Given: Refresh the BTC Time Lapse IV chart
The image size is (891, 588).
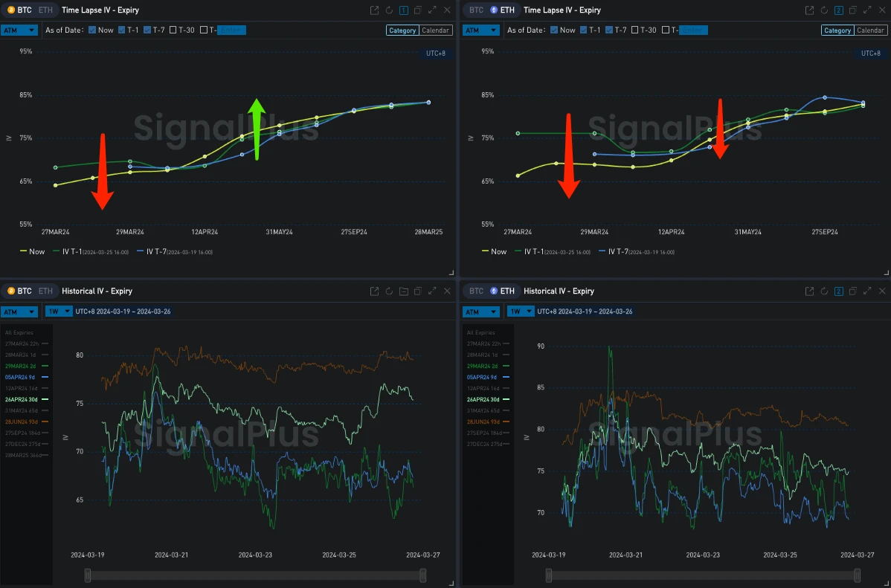Looking at the screenshot, I should click(x=389, y=10).
